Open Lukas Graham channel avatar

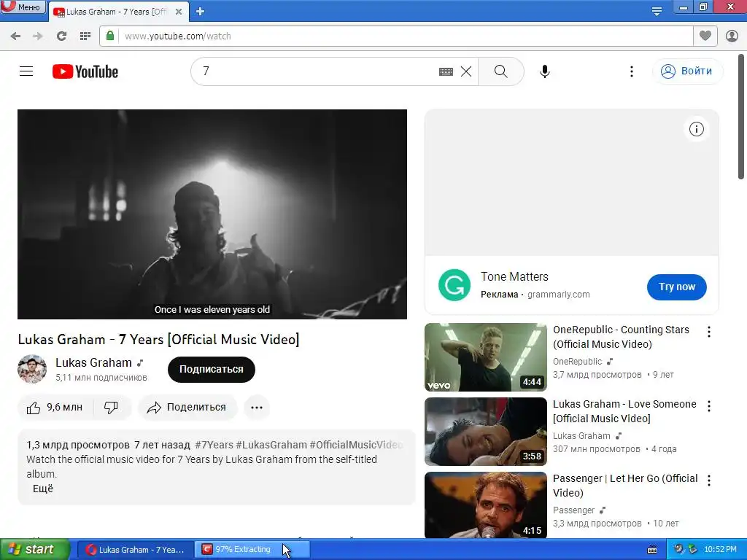click(32, 369)
